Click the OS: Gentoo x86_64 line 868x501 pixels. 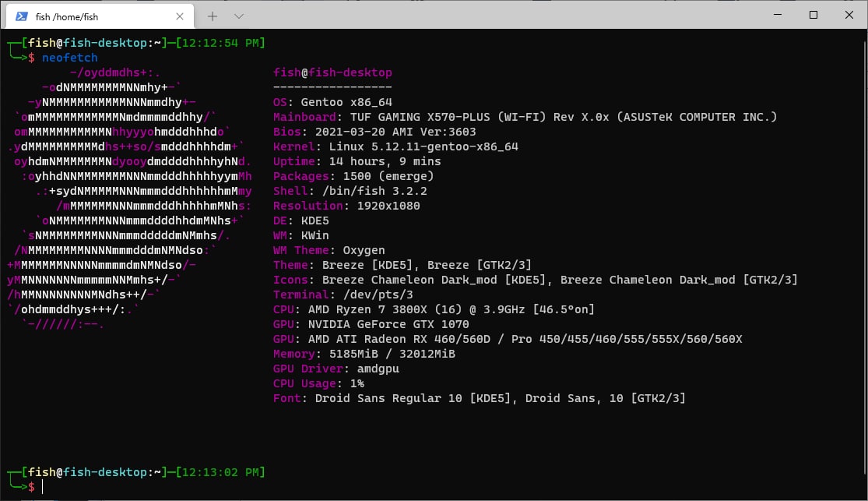click(x=332, y=102)
